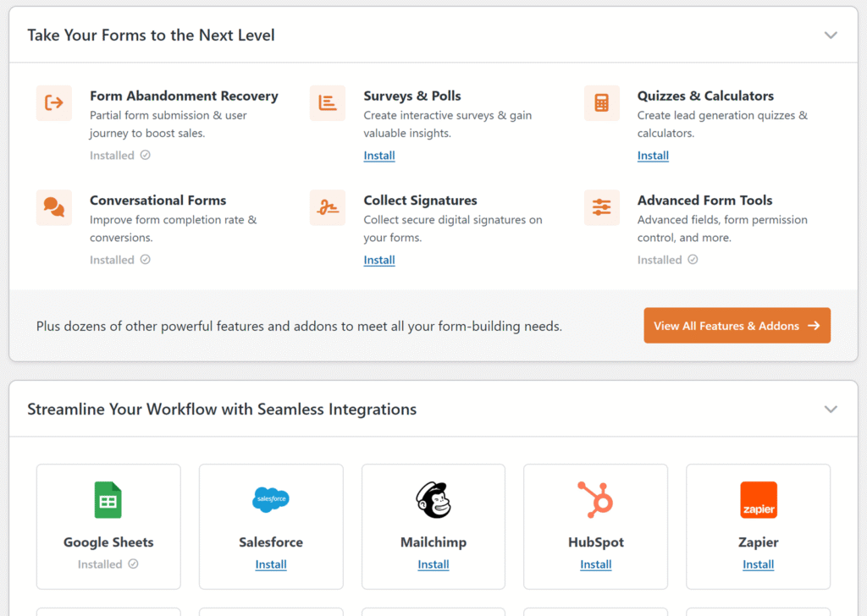Viewport: 867px width, 616px height.
Task: Click "Improve form completion rate & conversions" description
Action: tap(173, 228)
